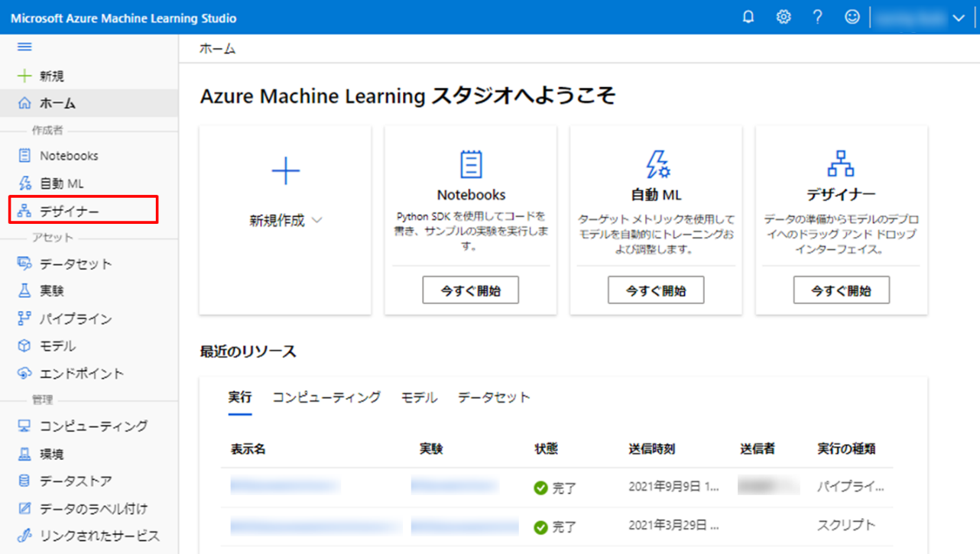Switch to the データセット tab in recent resources

point(494,397)
